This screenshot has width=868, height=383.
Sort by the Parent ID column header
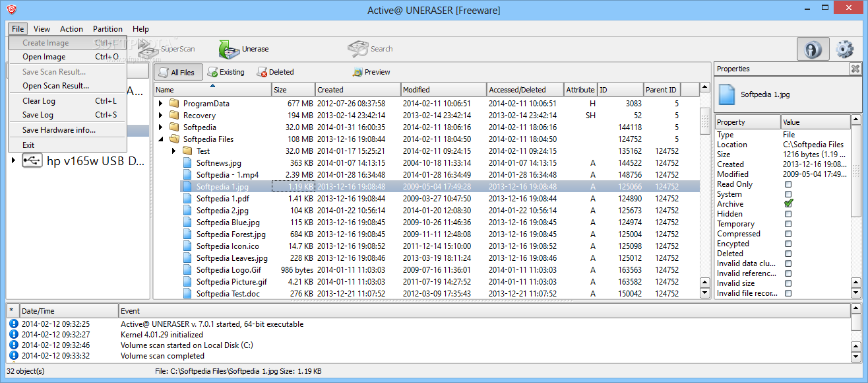pyautogui.click(x=662, y=90)
